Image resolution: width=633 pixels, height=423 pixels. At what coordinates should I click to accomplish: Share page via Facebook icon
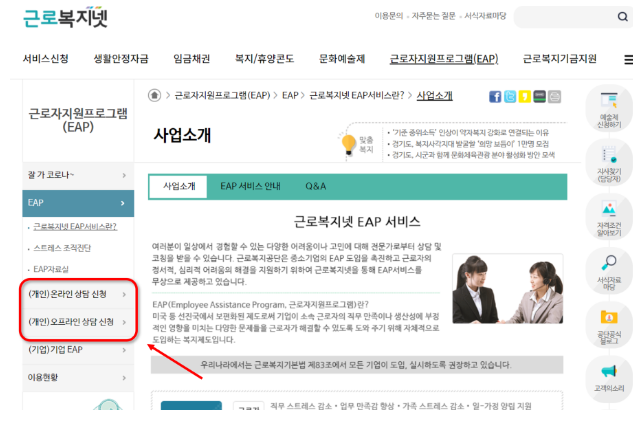(x=495, y=96)
